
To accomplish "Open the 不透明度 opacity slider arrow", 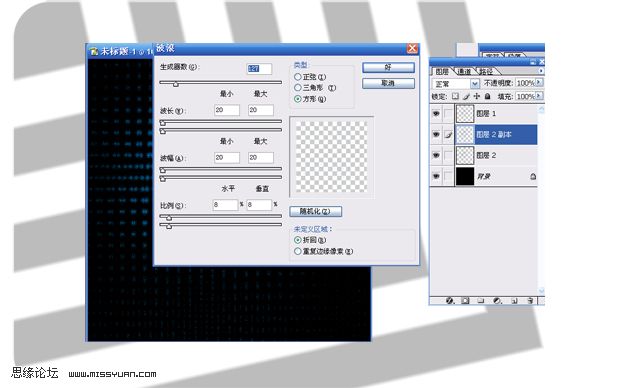I will (539, 82).
